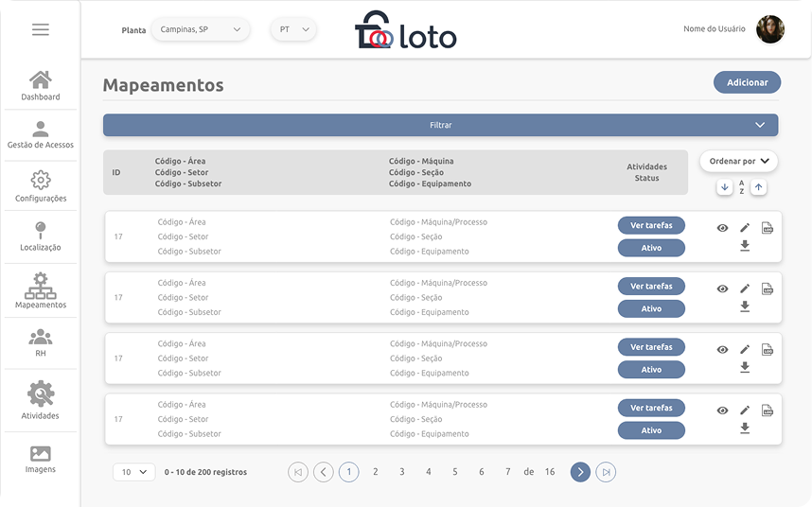The height and width of the screenshot is (507, 812).
Task: Open the document icon in fourth mapping row
Action: click(767, 411)
